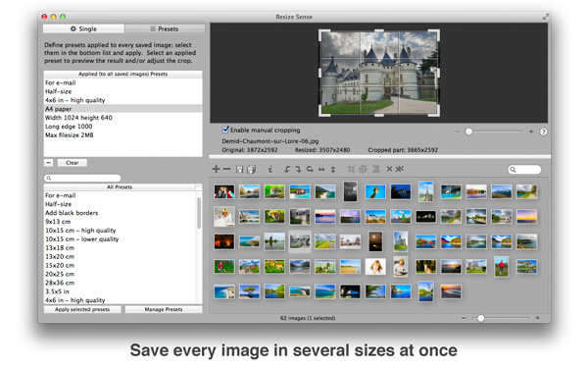Open Manage Presets
This screenshot has height=368, width=588.
point(164,309)
